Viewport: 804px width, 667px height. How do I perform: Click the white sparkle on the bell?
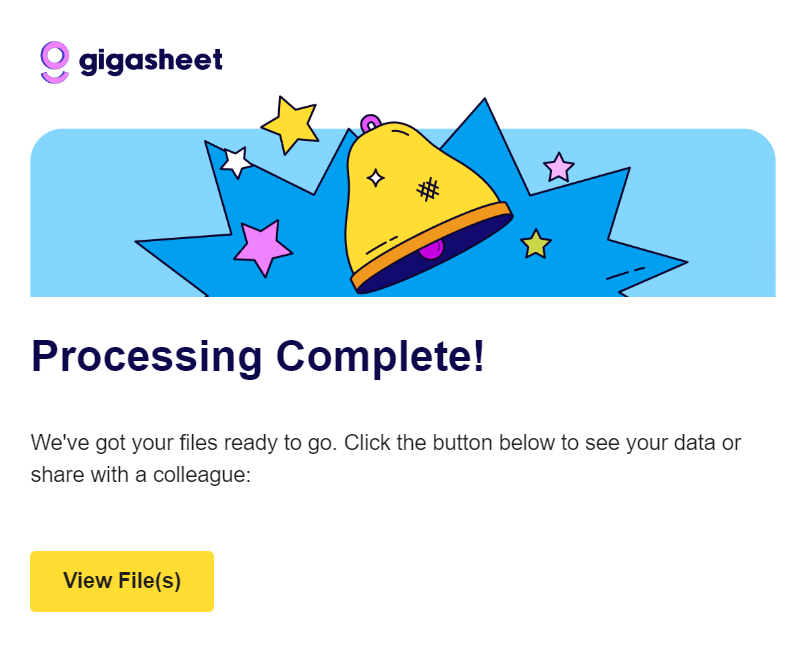tap(376, 178)
